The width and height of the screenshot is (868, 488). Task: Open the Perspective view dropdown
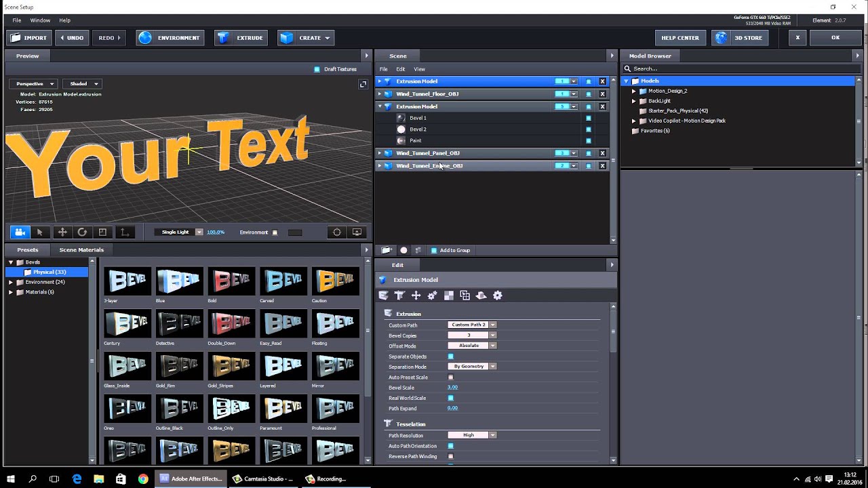click(33, 84)
